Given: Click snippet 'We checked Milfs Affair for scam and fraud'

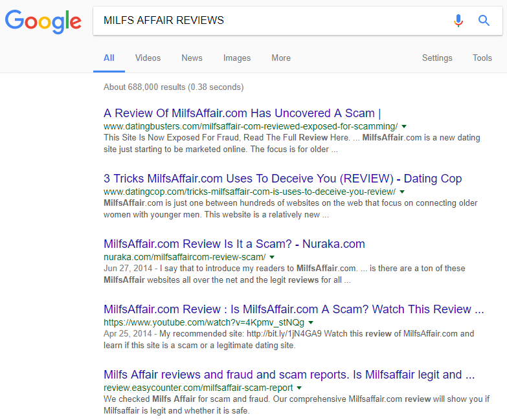Looking at the screenshot, I should [186, 399].
